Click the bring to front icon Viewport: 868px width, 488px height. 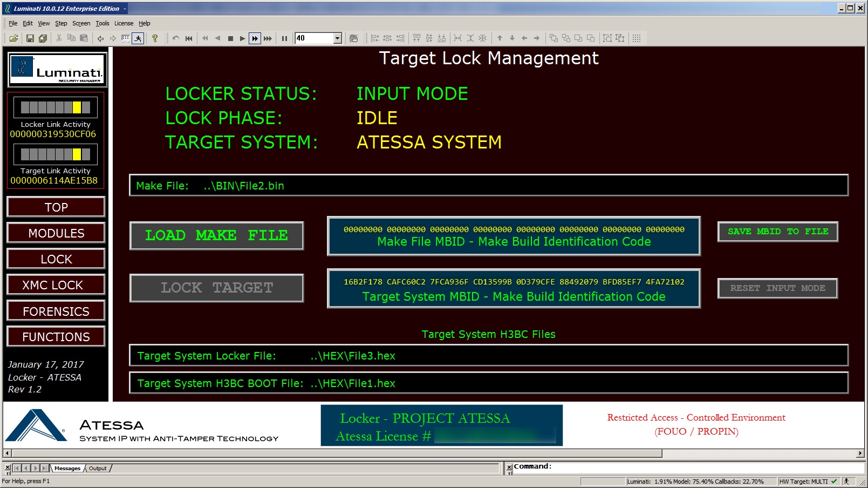[x=553, y=38]
